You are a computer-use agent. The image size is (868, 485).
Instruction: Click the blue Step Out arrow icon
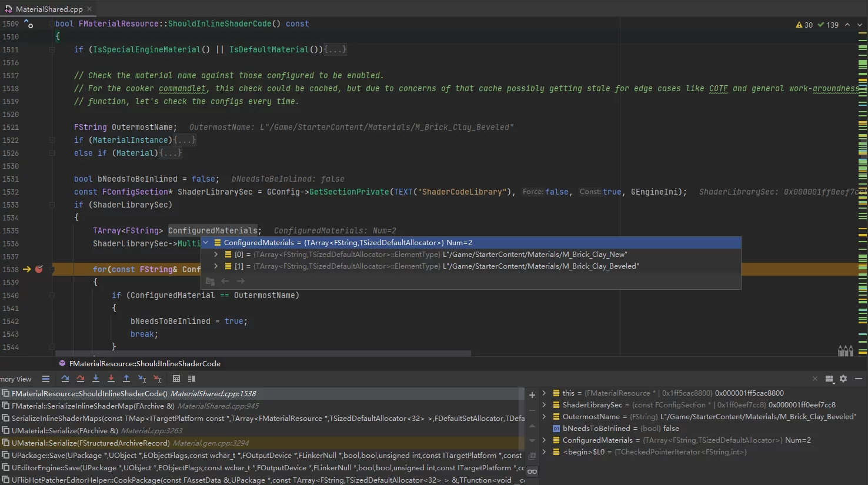(x=126, y=379)
